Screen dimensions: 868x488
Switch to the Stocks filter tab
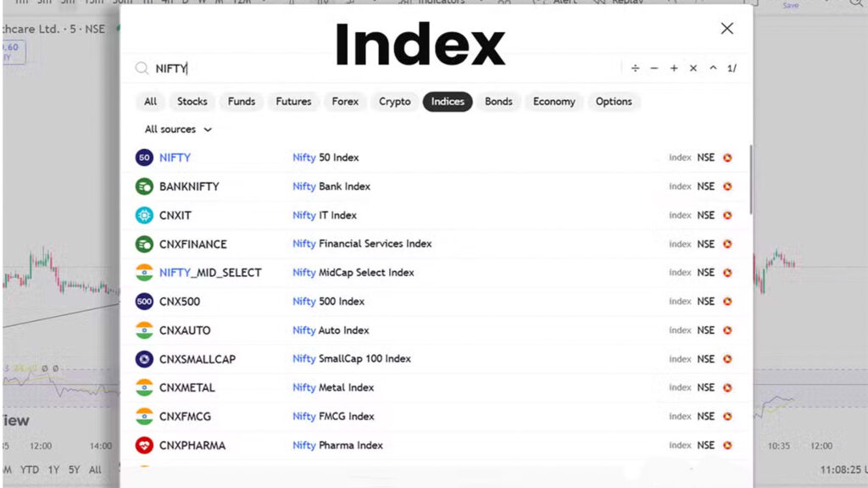pyautogui.click(x=192, y=102)
